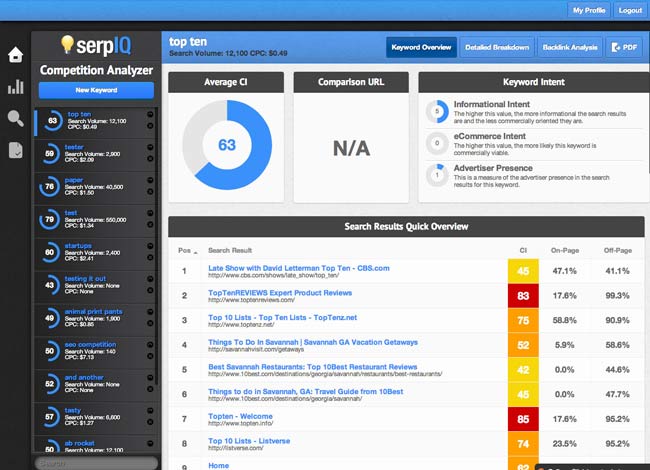Click upper round icon in the tester row
Image resolution: width=650 pixels, height=470 pixels.
tap(150, 147)
